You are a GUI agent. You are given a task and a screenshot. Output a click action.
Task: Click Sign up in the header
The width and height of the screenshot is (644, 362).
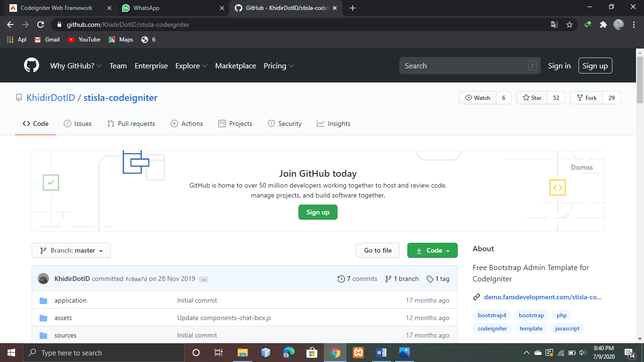[x=595, y=66]
